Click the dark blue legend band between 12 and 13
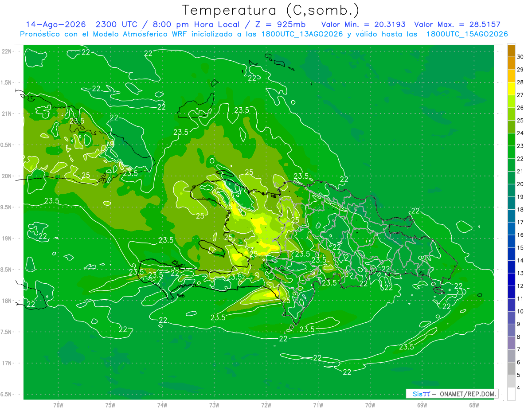The height and width of the screenshot is (411, 532). [x=511, y=279]
